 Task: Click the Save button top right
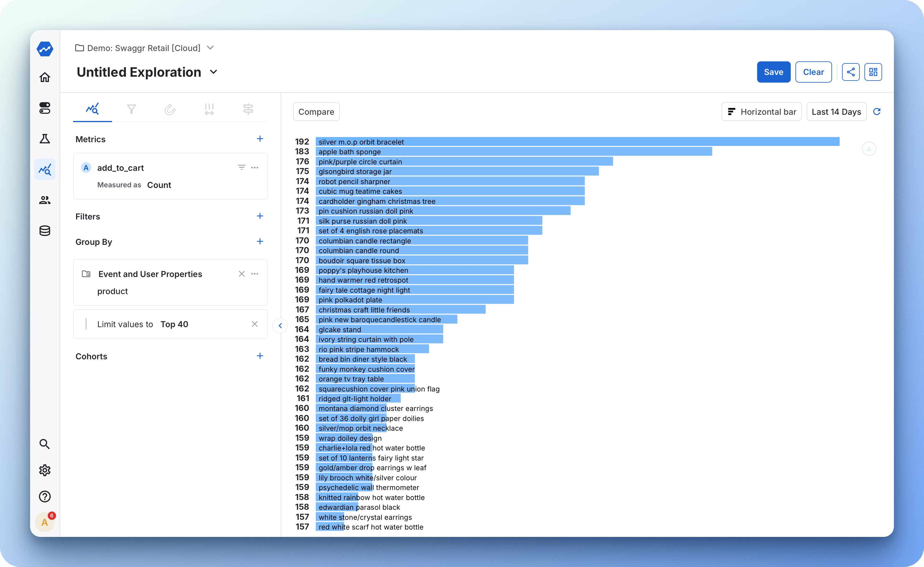tap(774, 72)
